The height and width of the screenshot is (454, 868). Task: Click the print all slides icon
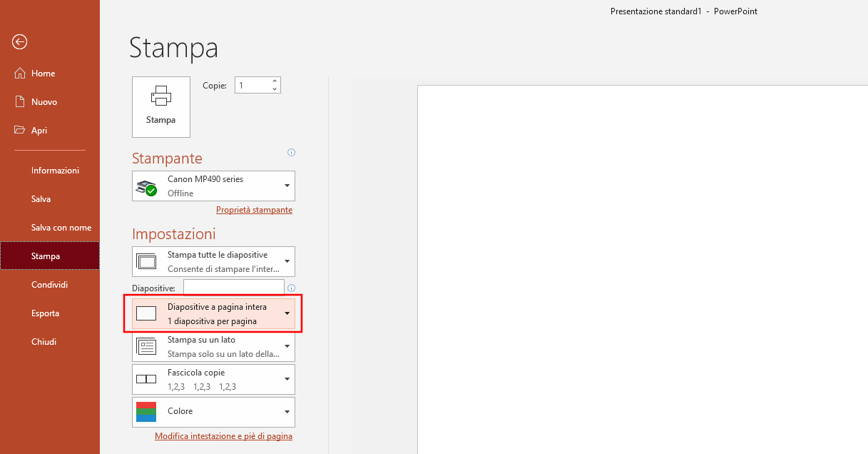(x=146, y=261)
